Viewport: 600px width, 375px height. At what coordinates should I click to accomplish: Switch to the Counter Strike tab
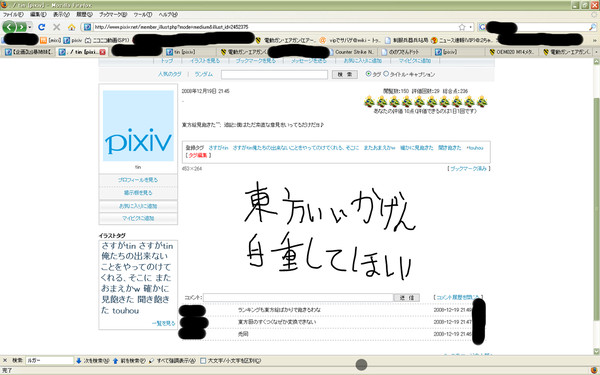351,52
